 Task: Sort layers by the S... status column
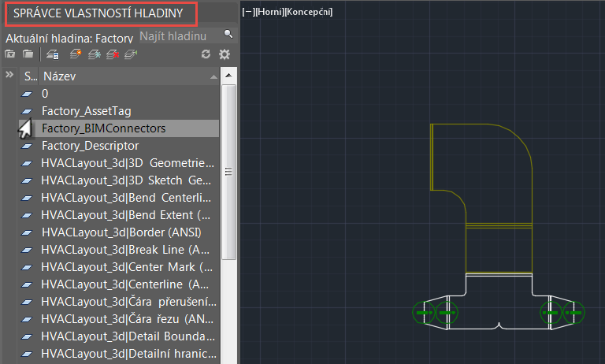point(30,76)
